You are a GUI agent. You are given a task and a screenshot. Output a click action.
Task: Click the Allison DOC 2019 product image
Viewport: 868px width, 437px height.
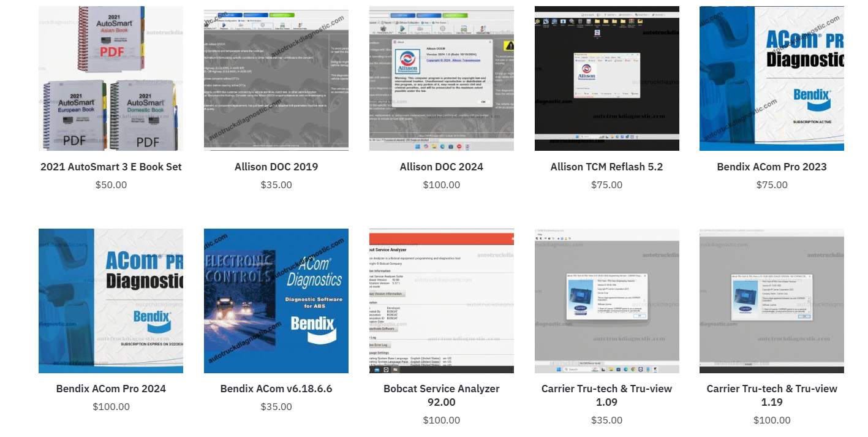276,80
